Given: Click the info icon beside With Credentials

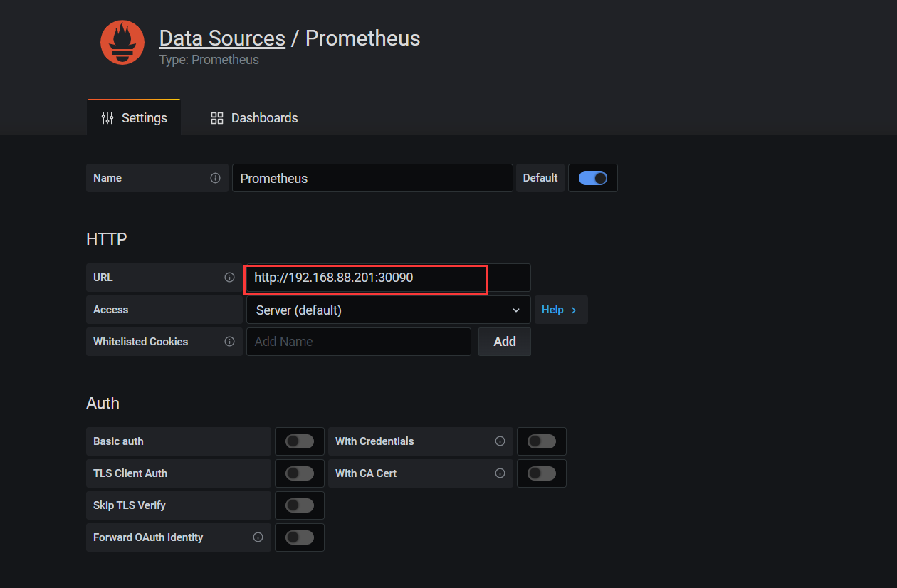Looking at the screenshot, I should (x=500, y=441).
